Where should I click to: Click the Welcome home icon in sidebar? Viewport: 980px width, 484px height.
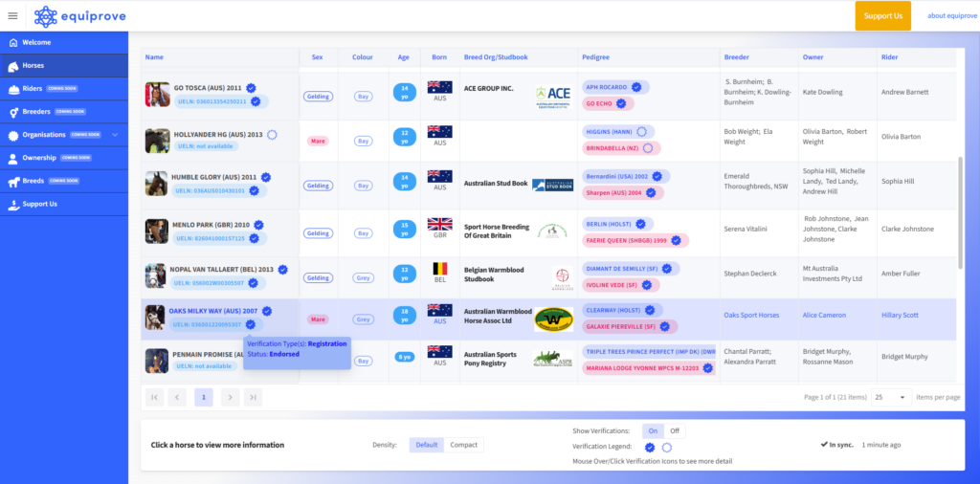point(13,42)
